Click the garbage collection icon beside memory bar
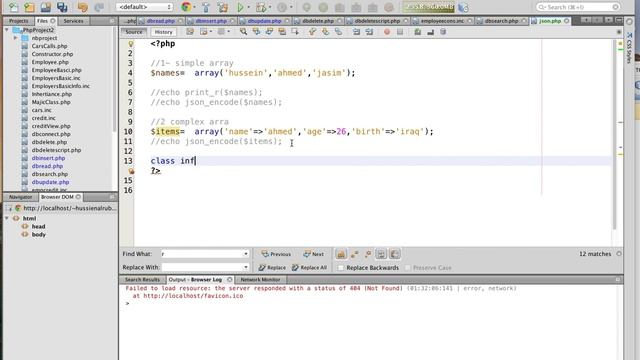640x360 pixels. 463,7
